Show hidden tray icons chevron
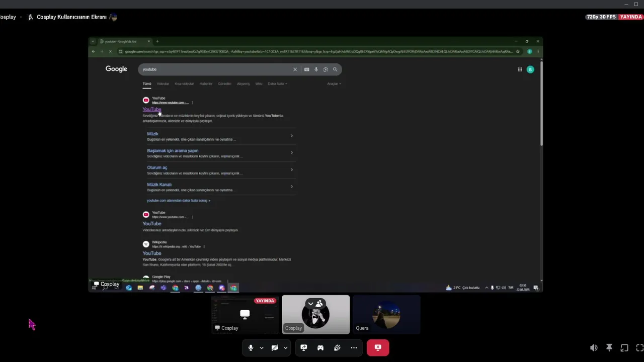 [x=487, y=288]
